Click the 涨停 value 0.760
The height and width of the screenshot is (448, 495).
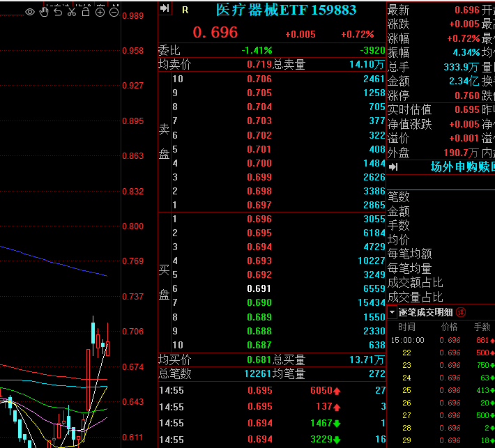[x=467, y=95]
